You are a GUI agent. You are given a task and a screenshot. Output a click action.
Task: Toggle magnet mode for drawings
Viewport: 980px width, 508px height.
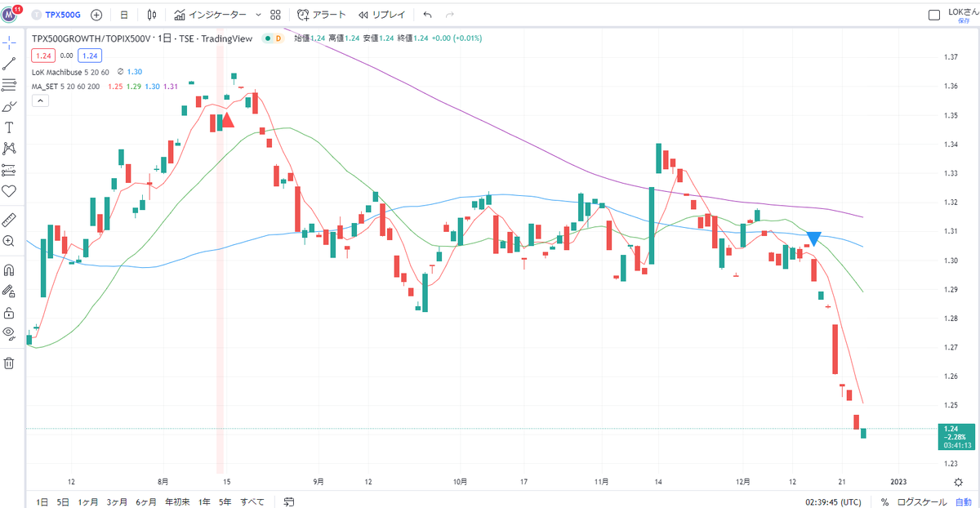coord(10,270)
